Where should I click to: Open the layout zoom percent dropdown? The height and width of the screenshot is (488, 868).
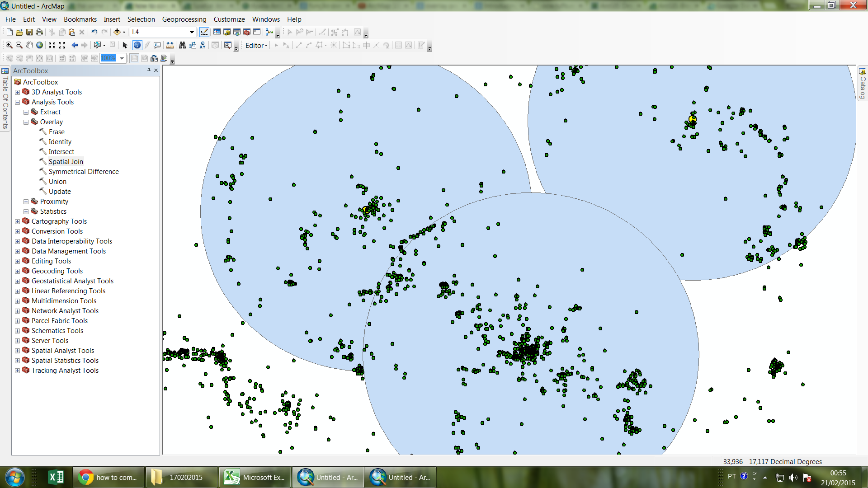(122, 58)
